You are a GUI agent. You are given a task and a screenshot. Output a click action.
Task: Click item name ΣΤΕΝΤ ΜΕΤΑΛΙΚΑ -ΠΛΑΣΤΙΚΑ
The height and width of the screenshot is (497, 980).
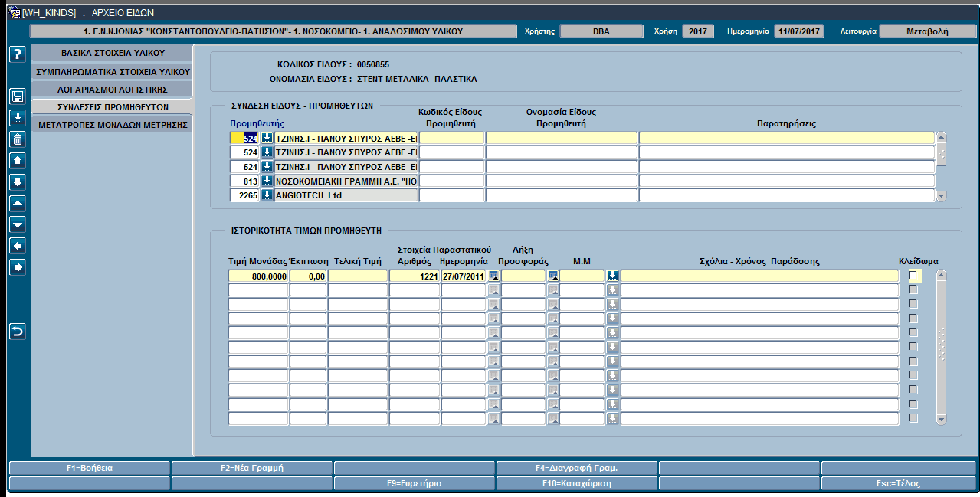pyautogui.click(x=417, y=78)
